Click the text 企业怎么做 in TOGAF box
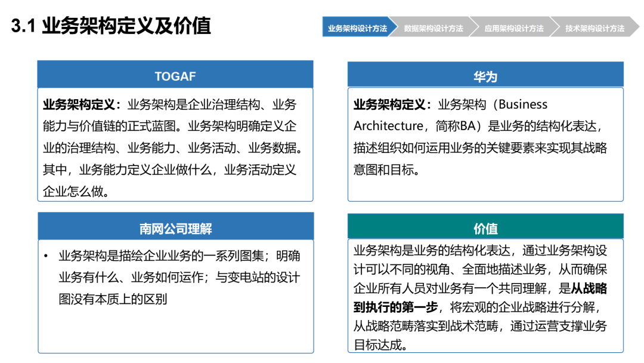The width and height of the screenshot is (644, 363). [x=73, y=192]
